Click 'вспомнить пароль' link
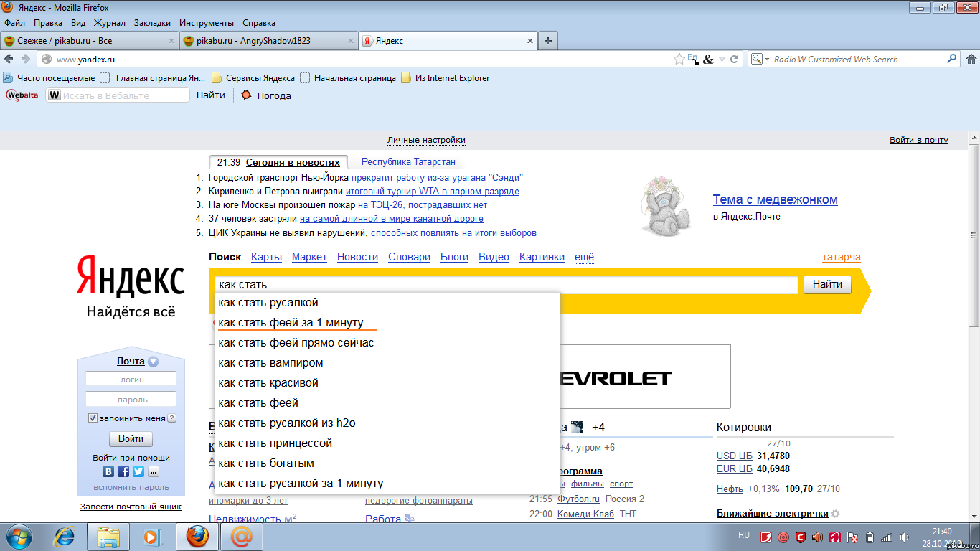This screenshot has height=551, width=980. (x=131, y=487)
